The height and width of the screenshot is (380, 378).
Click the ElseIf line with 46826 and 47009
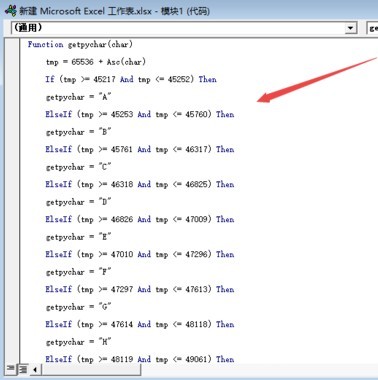140,219
